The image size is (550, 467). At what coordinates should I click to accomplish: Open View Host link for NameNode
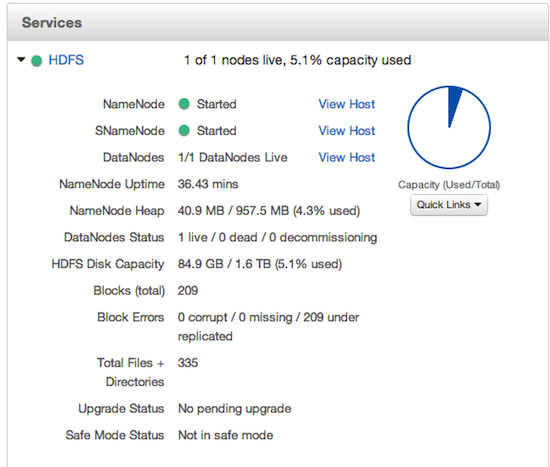(x=347, y=104)
